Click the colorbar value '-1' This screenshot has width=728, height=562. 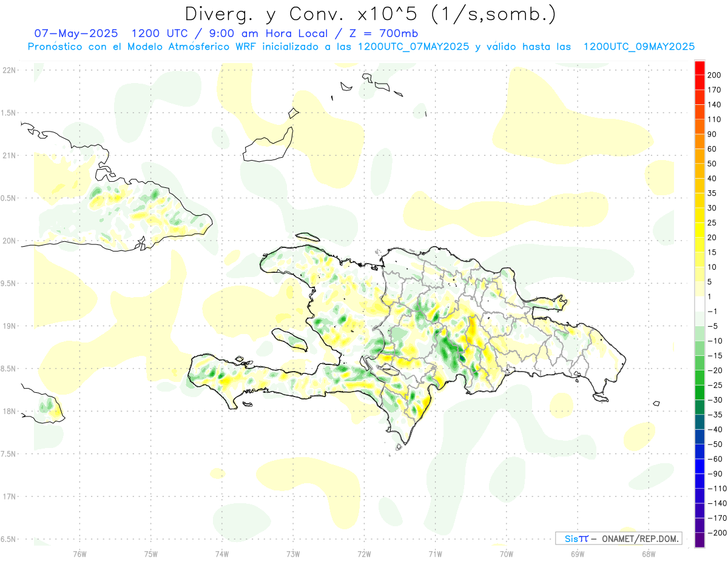[712, 311]
